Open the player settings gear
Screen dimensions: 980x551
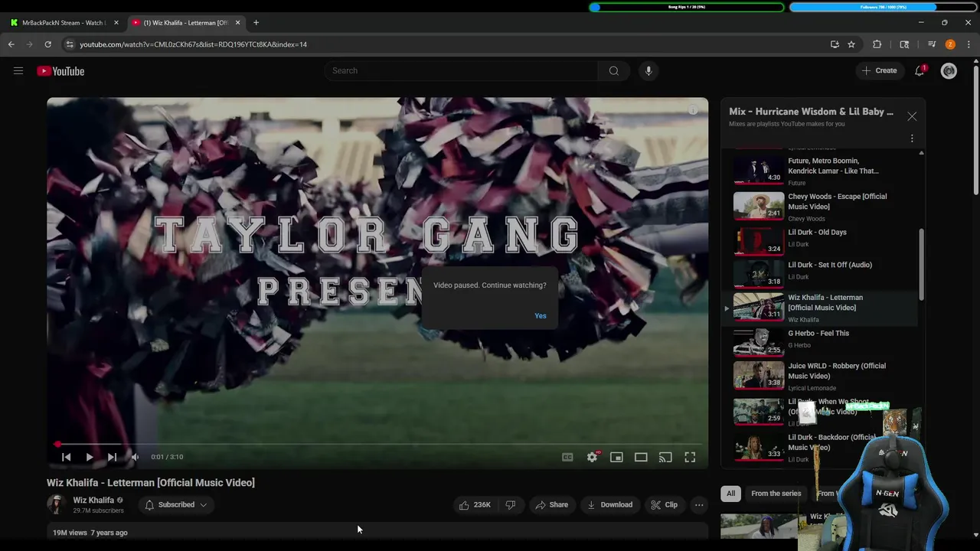pyautogui.click(x=592, y=457)
